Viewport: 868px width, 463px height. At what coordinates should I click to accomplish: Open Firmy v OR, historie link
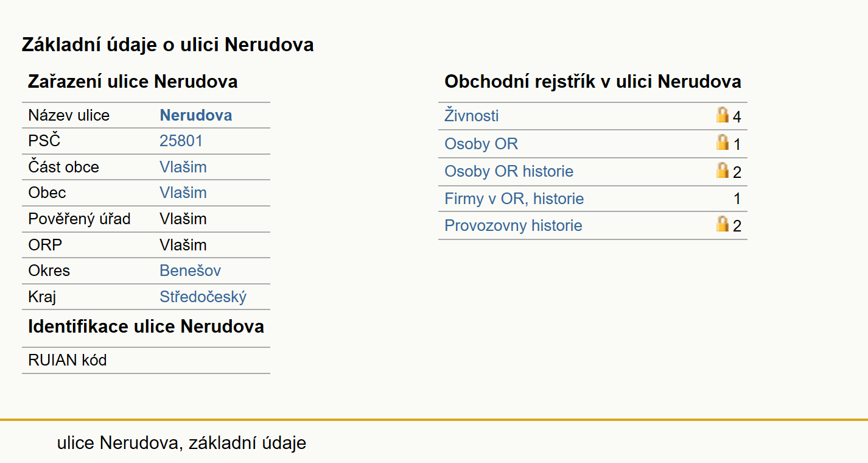pos(514,199)
